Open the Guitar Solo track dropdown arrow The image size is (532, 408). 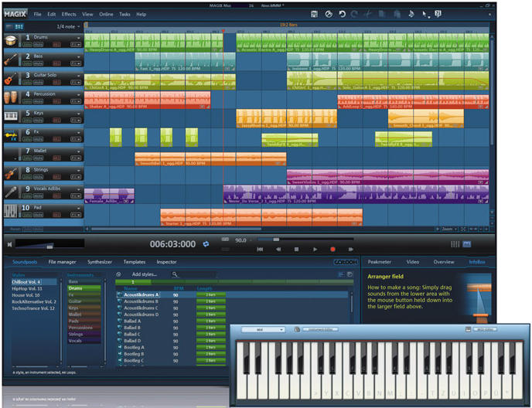tap(79, 76)
